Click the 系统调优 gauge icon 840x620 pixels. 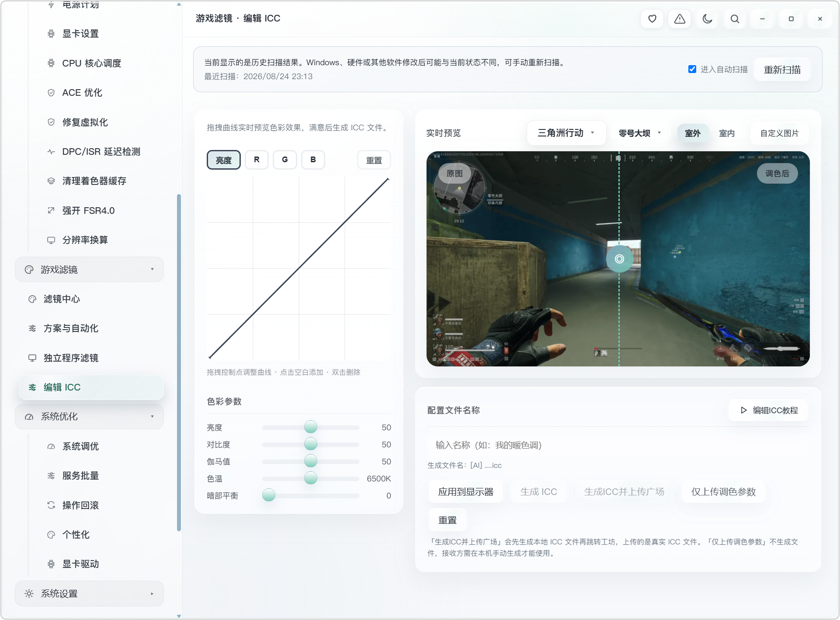coord(51,446)
